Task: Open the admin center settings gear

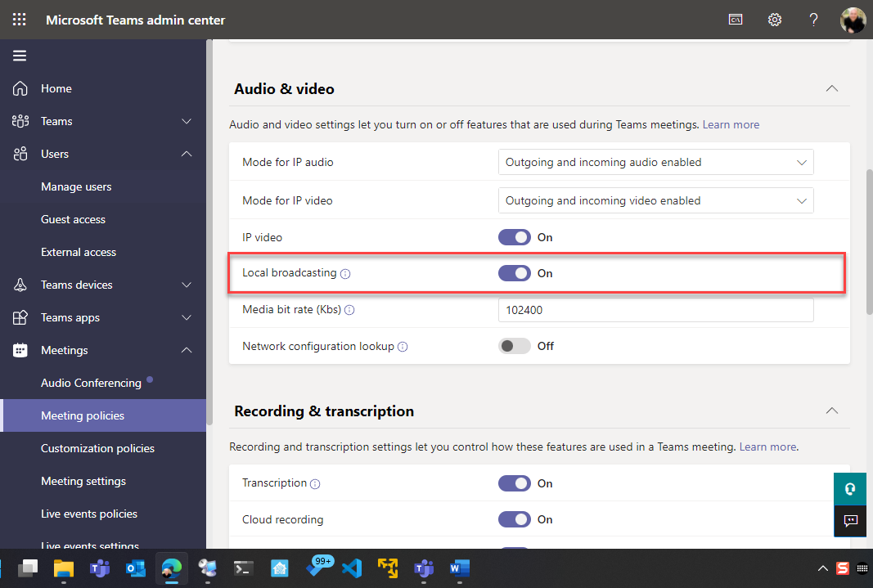Action: coord(774,19)
